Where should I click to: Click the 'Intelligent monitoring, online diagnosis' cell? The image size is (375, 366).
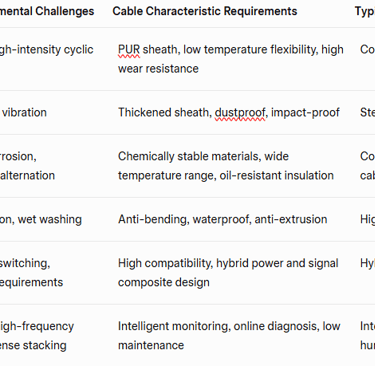point(229,336)
